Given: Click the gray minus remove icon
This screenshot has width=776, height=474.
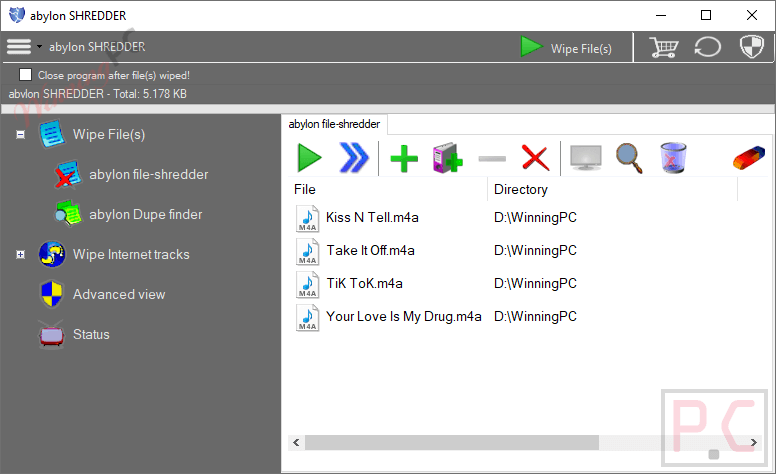Looking at the screenshot, I should (x=492, y=159).
